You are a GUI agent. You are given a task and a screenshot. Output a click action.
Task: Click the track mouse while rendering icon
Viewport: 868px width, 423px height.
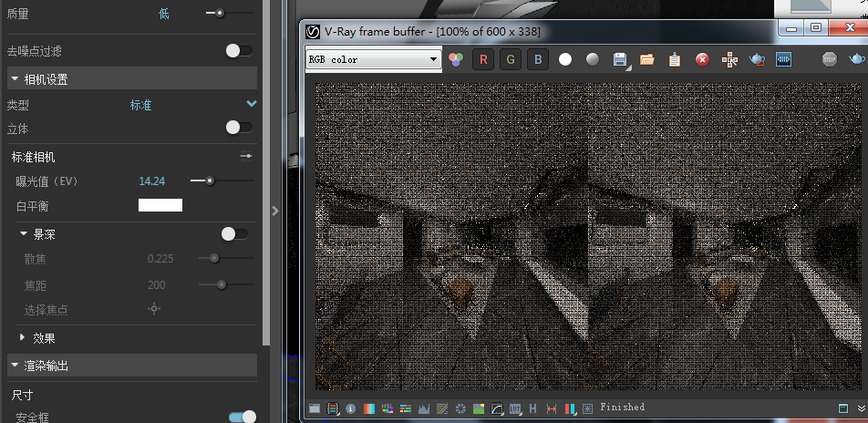click(x=729, y=59)
